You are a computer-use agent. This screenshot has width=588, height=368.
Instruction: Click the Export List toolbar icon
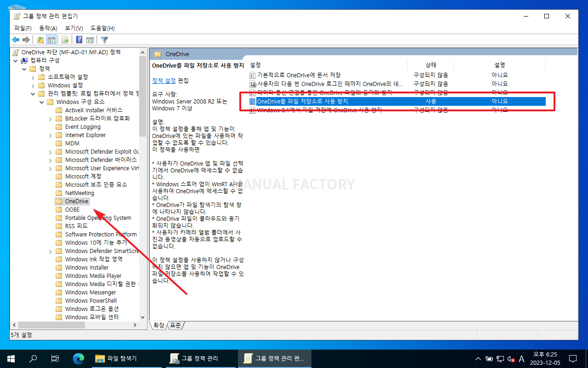point(65,40)
